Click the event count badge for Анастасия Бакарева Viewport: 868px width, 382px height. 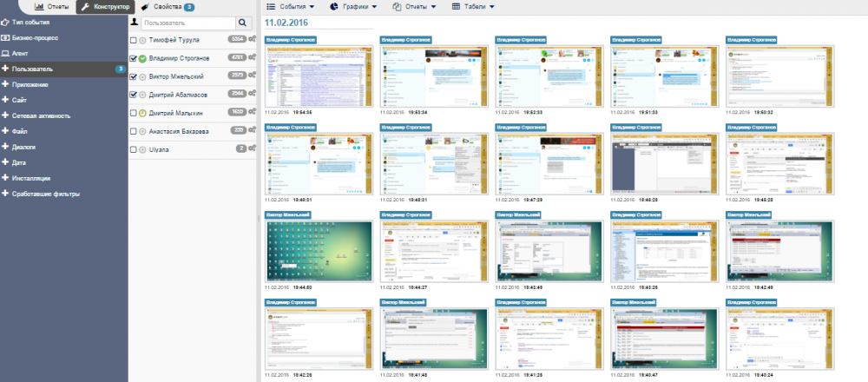[239, 130]
